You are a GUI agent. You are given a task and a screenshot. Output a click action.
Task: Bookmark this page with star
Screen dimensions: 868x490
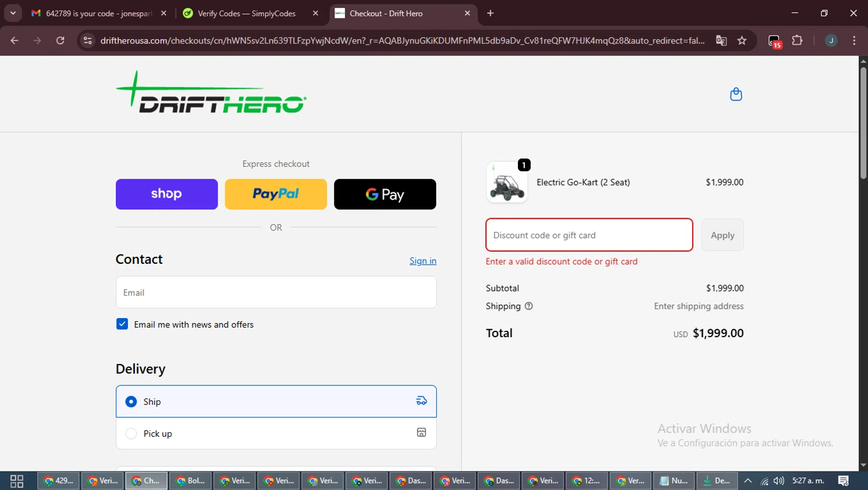tap(742, 40)
